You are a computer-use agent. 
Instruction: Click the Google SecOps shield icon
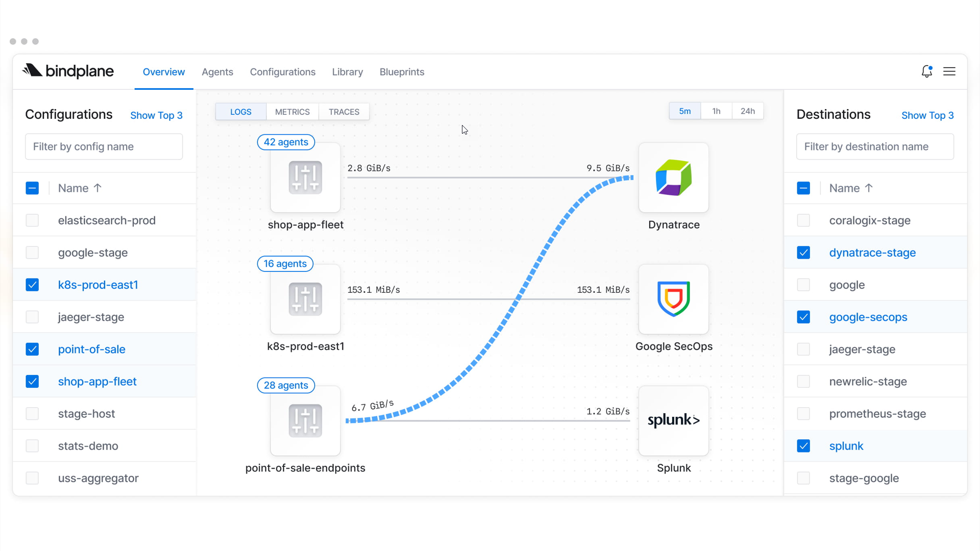pyautogui.click(x=674, y=299)
